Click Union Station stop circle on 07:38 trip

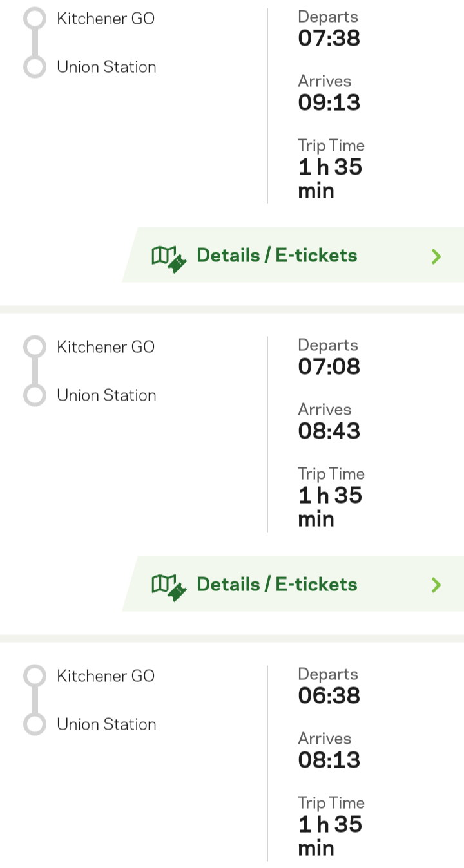pyautogui.click(x=35, y=67)
